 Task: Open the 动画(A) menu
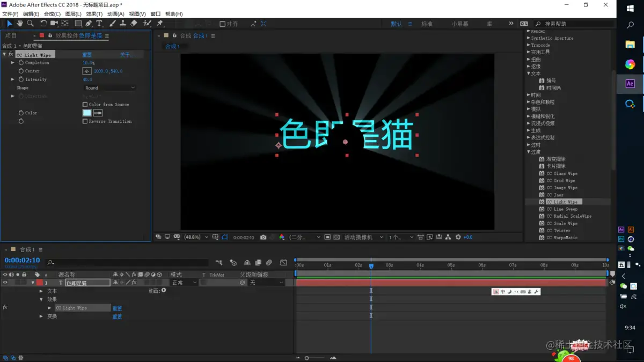point(115,14)
